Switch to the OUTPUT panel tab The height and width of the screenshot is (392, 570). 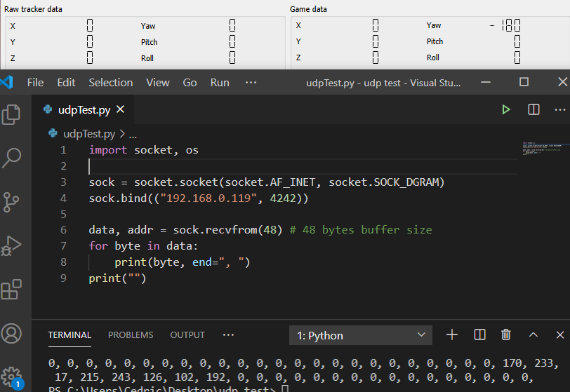[187, 334]
